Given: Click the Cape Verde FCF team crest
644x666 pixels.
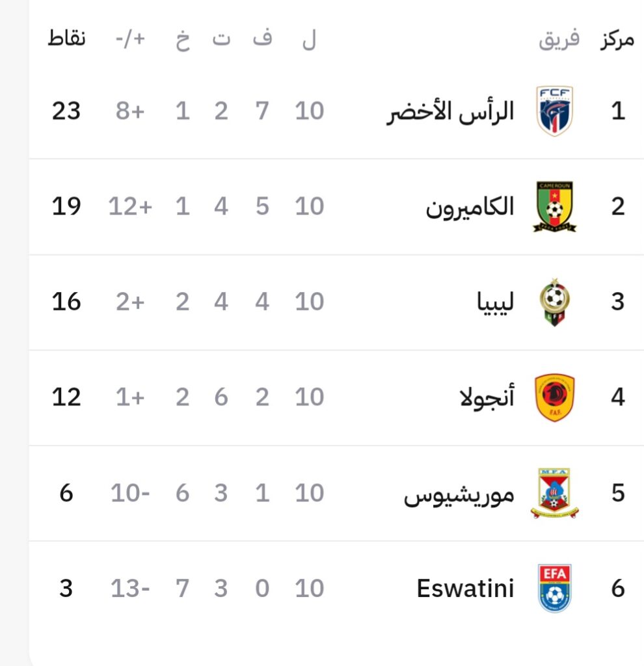Looking at the screenshot, I should [x=555, y=111].
